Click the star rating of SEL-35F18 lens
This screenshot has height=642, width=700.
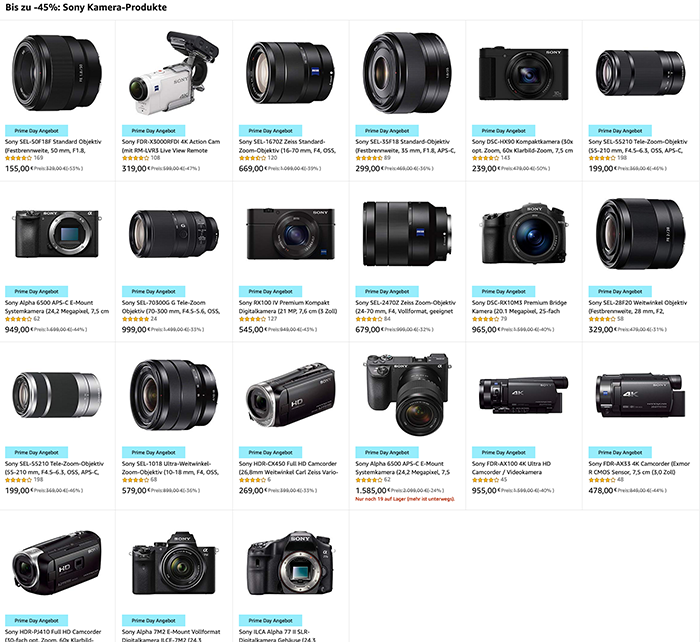coord(368,158)
